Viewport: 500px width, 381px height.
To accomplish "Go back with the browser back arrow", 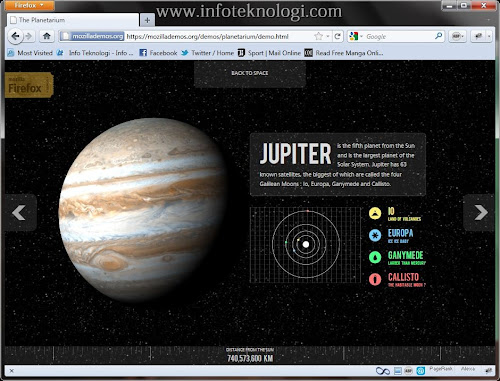I will pyautogui.click(x=15, y=36).
